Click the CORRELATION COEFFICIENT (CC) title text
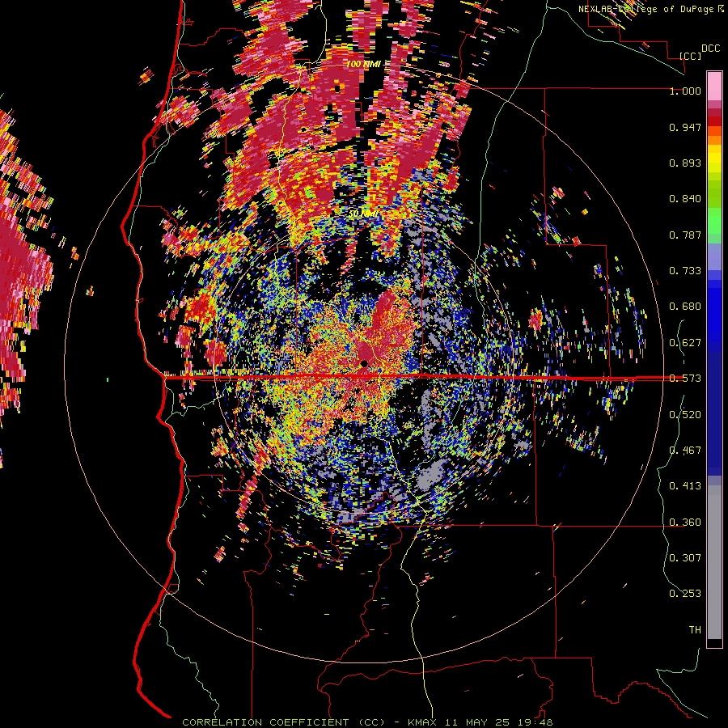 click(284, 722)
